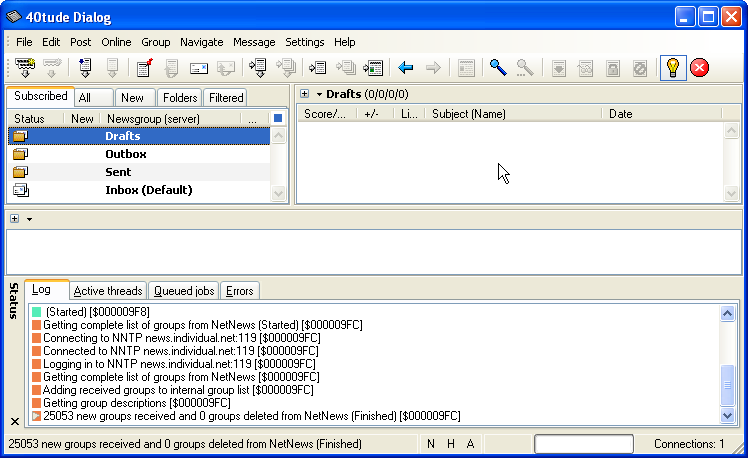Open find with the blue magnifier icon

click(x=498, y=68)
